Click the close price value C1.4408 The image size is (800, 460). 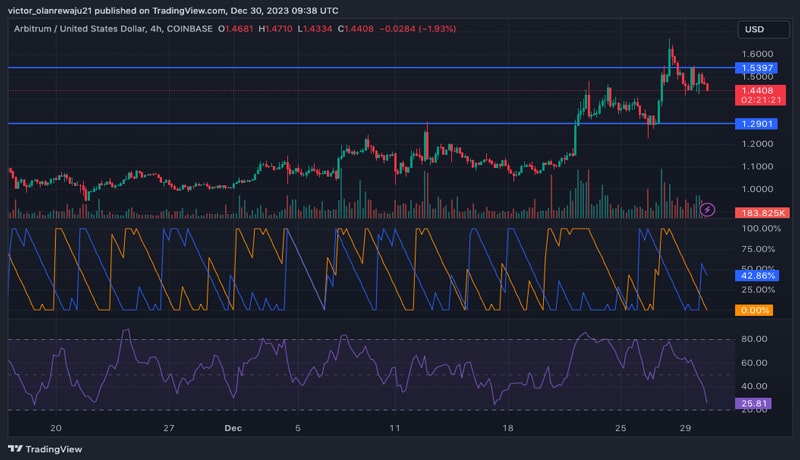pos(356,29)
